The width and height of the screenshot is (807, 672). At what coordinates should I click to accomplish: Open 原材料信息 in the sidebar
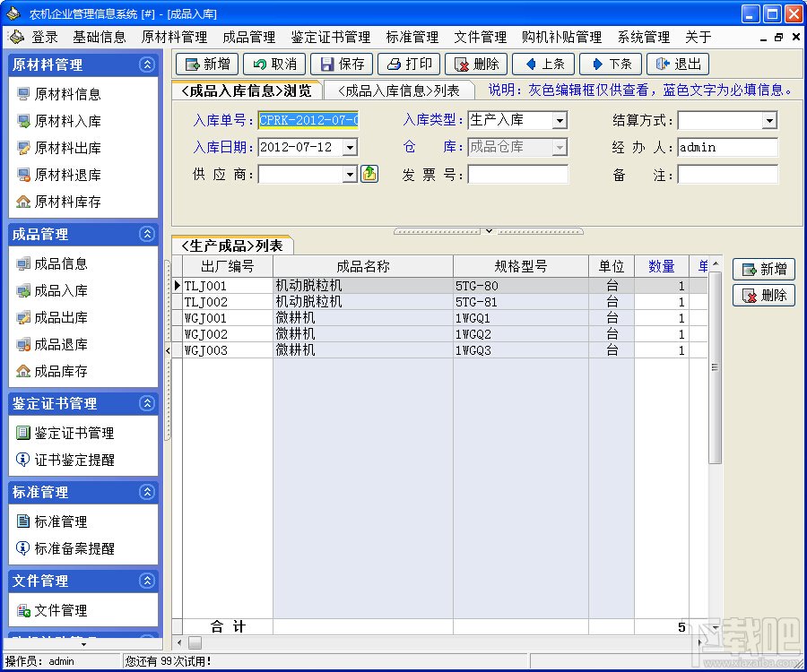click(58, 94)
